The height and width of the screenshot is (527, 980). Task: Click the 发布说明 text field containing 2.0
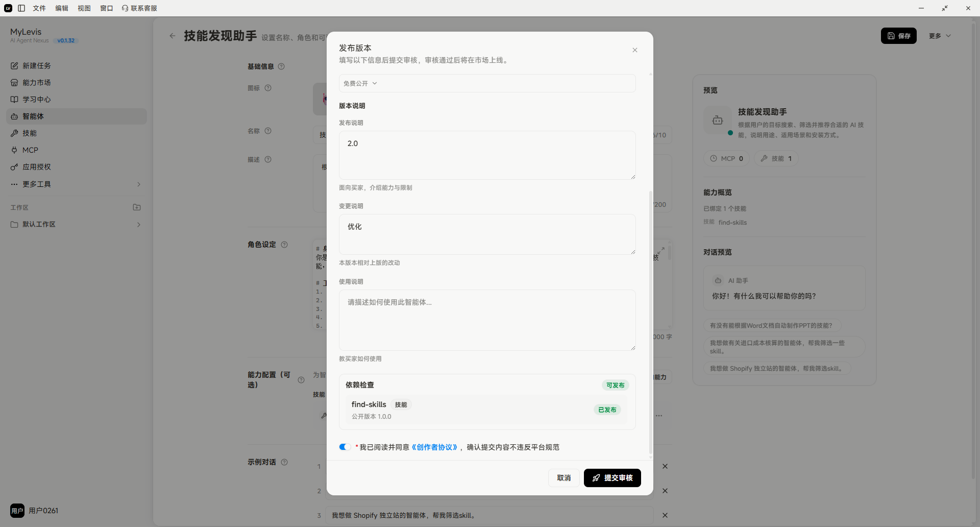pos(487,155)
